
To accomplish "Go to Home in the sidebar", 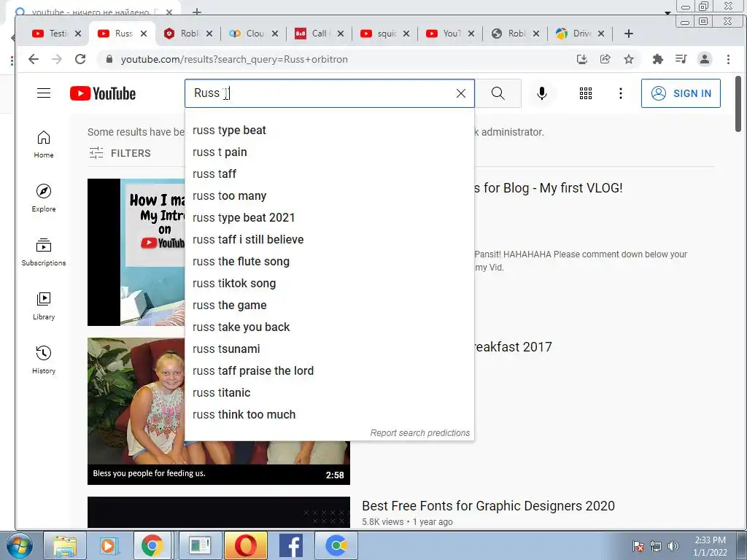I will coord(43,144).
